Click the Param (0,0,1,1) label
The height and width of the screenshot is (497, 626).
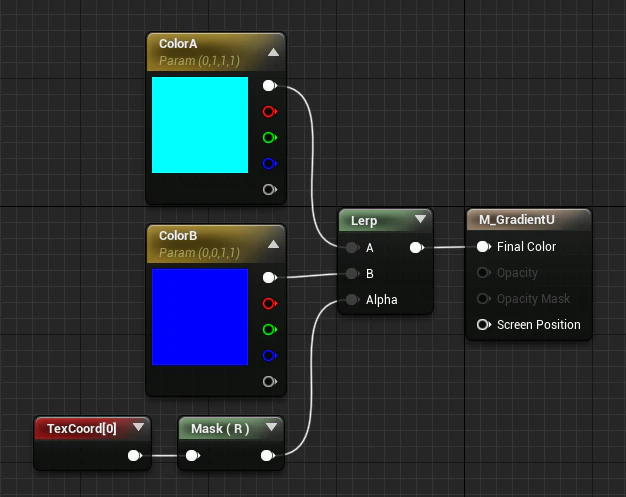(x=199, y=253)
